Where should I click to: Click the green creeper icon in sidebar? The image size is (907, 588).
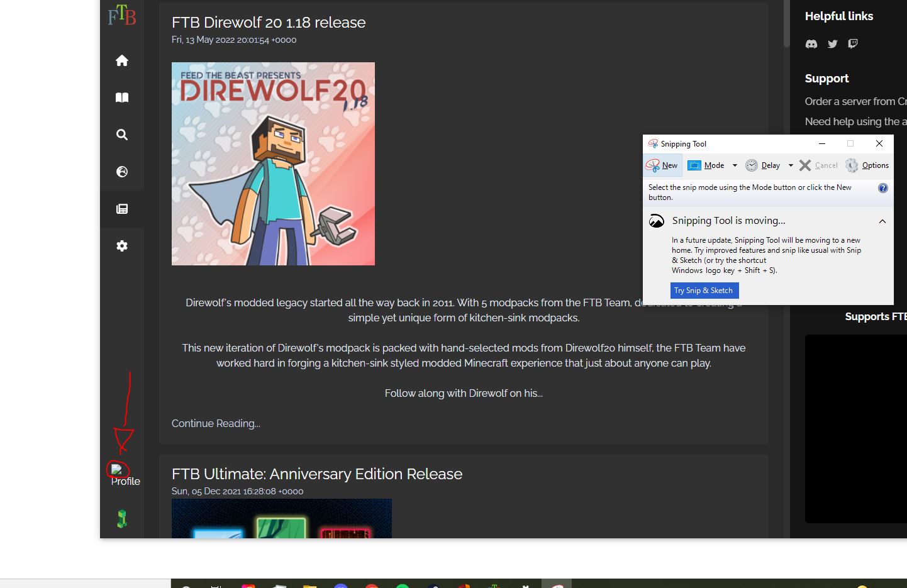pos(122,518)
